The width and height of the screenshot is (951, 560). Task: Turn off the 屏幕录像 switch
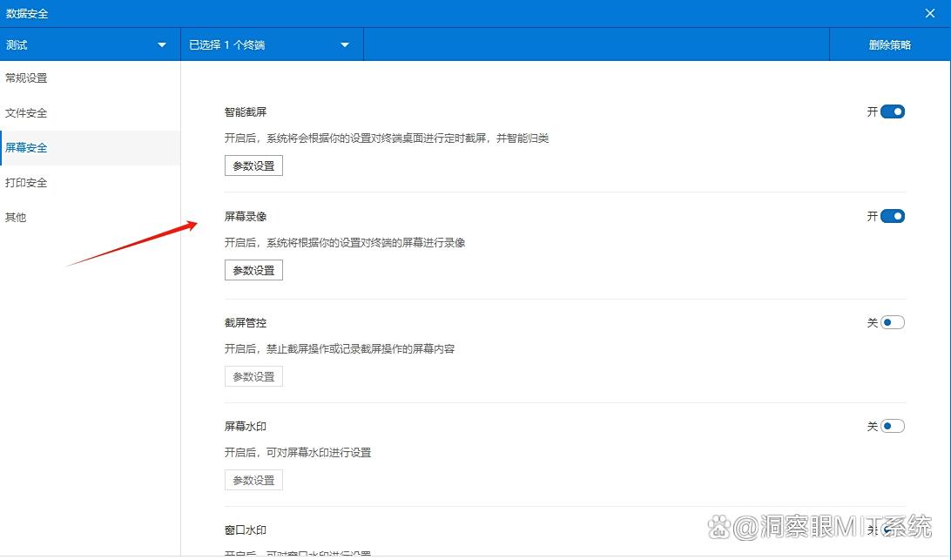coord(893,216)
